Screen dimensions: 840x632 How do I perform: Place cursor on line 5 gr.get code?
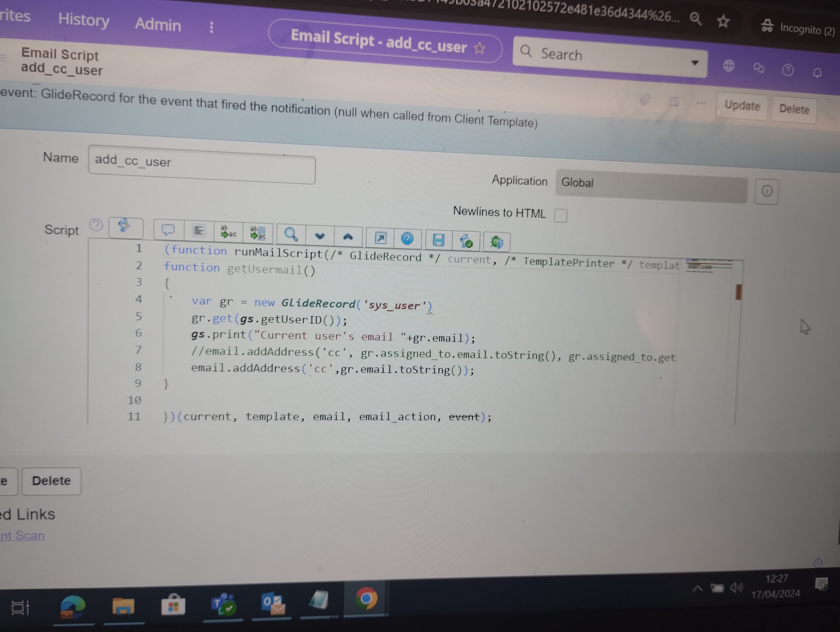coord(269,319)
